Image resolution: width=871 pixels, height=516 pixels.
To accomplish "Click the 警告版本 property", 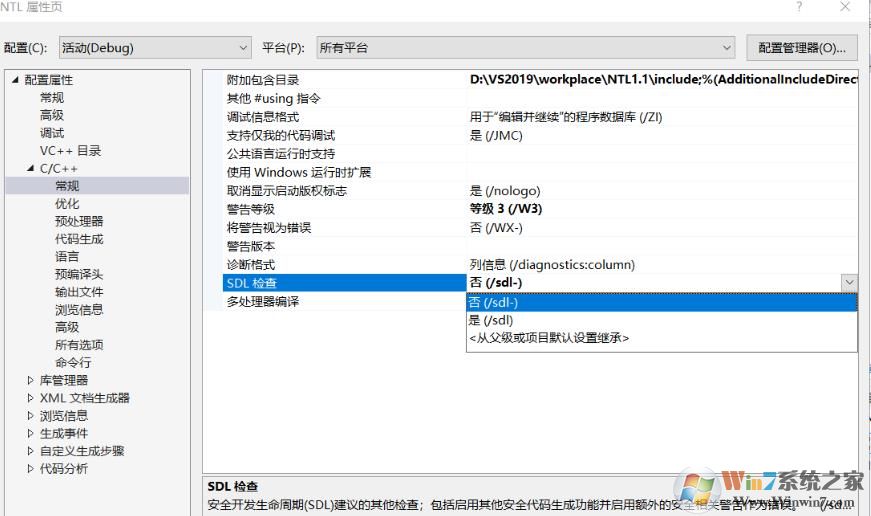I will (x=251, y=246).
